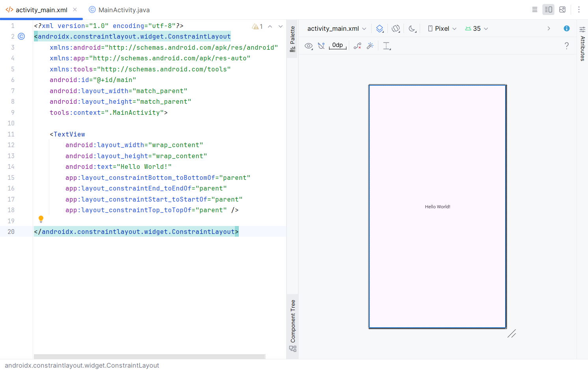588x370 pixels.
Task: Go to next highlighted error arrow
Action: [x=281, y=26]
